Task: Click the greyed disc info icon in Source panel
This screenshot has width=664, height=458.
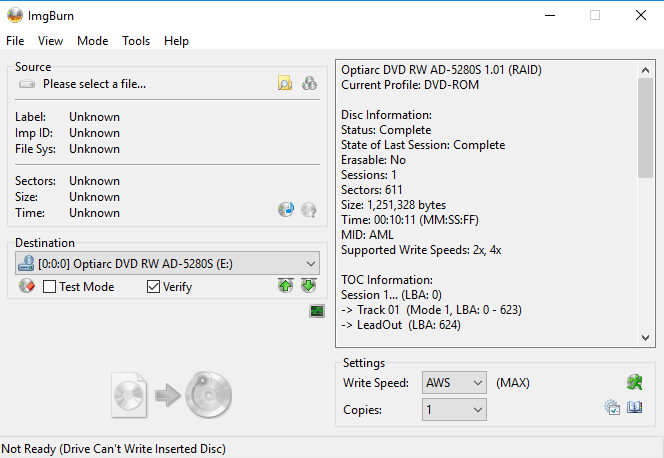Action: [309, 209]
